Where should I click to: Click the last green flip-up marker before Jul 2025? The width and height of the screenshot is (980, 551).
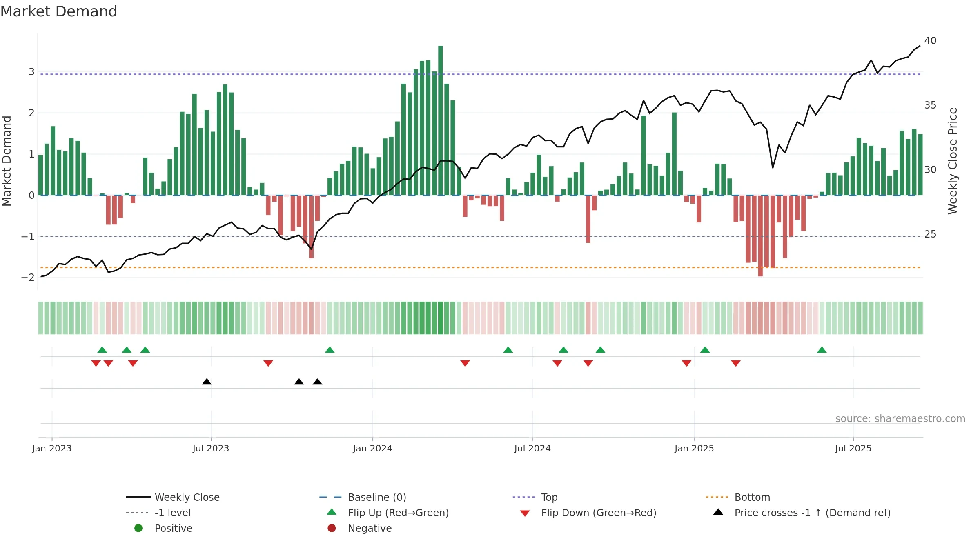click(x=822, y=350)
